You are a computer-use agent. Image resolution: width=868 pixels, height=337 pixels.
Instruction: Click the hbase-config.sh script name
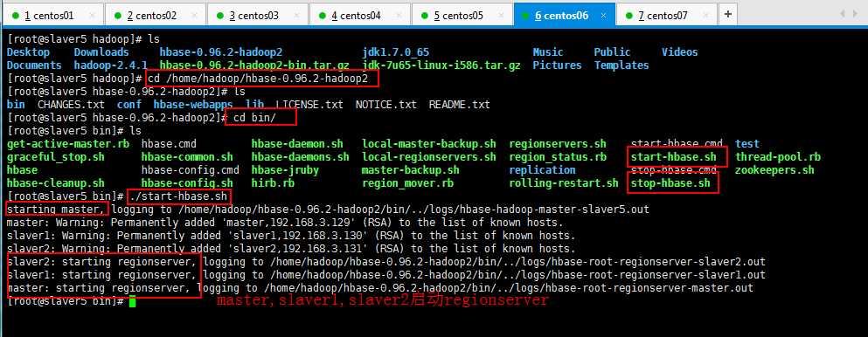pos(187,183)
